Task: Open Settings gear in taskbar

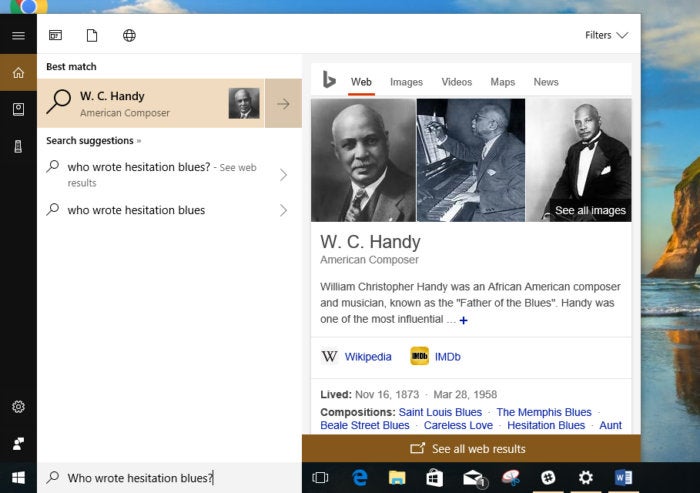Action: pos(586,478)
